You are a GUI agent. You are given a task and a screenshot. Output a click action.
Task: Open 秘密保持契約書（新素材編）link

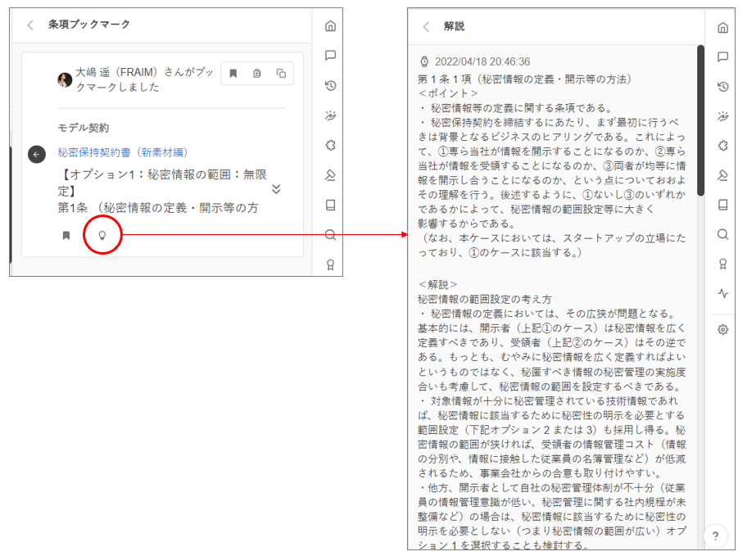(x=123, y=152)
